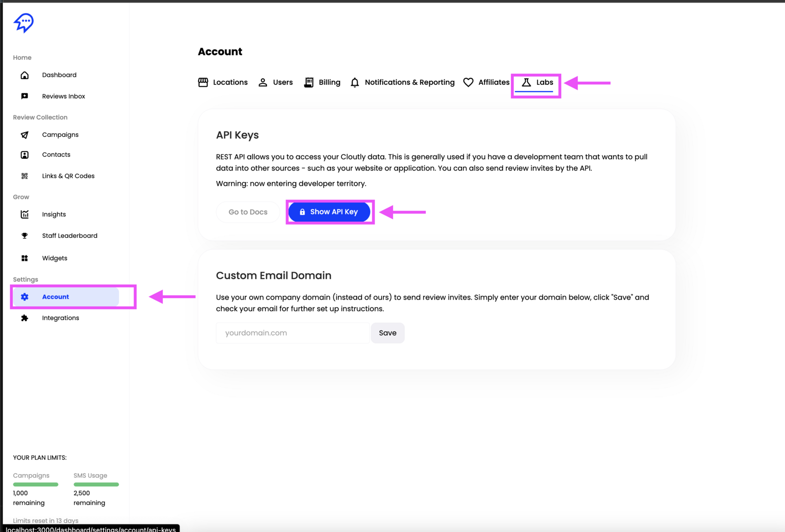Open the Billing tab
This screenshot has width=785, height=532.
pos(322,82)
